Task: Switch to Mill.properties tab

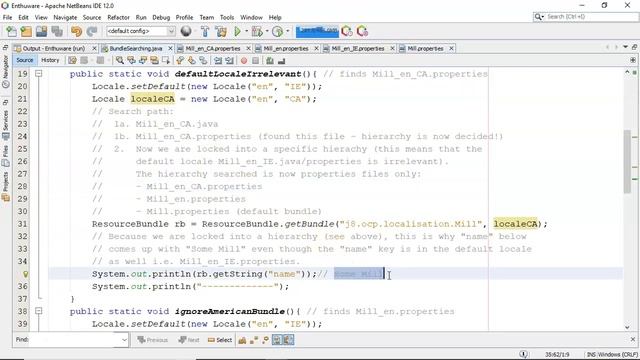Action: coord(425,48)
